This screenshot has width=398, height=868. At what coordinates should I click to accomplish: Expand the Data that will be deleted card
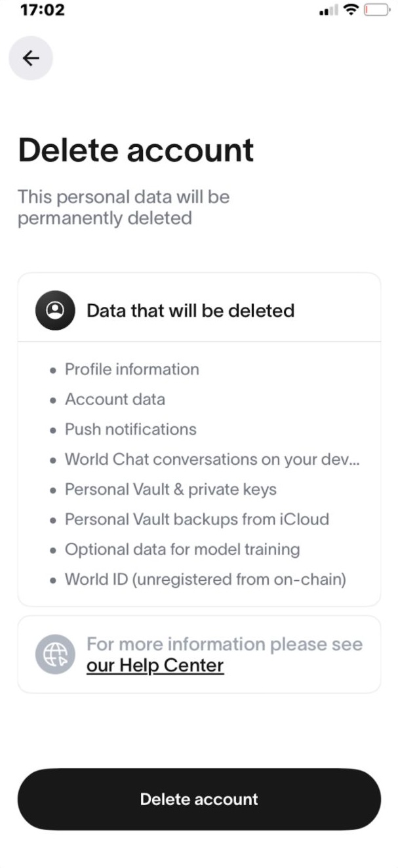199,309
